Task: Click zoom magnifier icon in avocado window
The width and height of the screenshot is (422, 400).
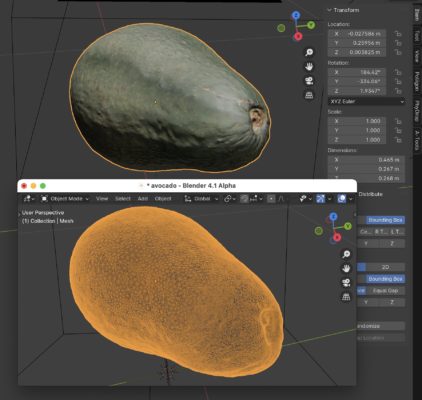Action: pyautogui.click(x=346, y=254)
